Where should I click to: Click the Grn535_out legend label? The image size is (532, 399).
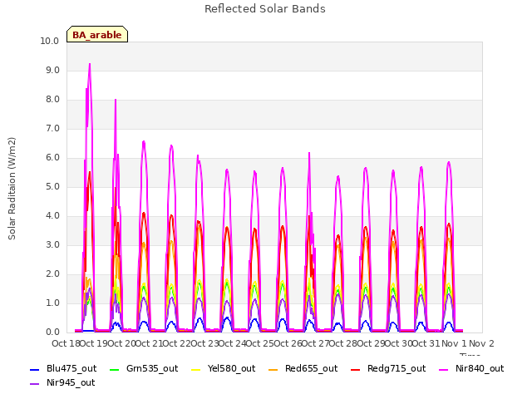click(152, 368)
